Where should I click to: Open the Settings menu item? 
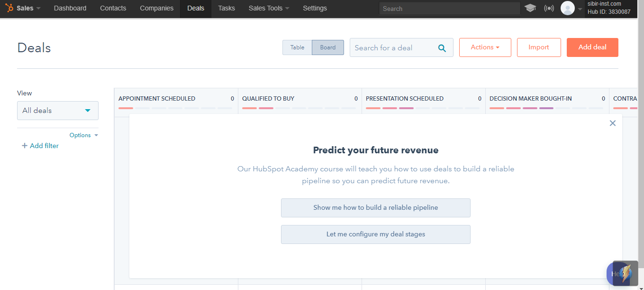pos(315,8)
